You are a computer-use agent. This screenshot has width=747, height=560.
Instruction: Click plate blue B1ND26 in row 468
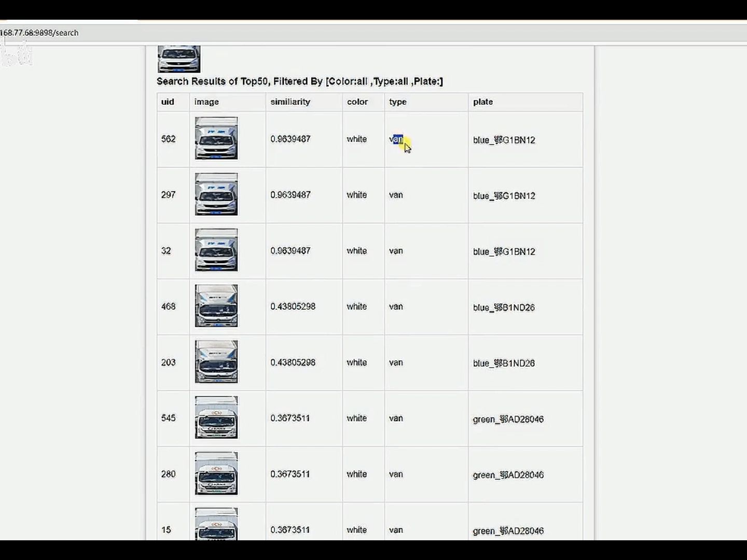[504, 307]
